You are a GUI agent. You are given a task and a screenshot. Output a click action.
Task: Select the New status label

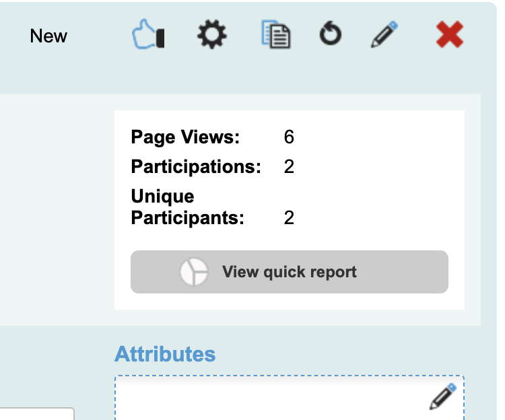point(48,36)
